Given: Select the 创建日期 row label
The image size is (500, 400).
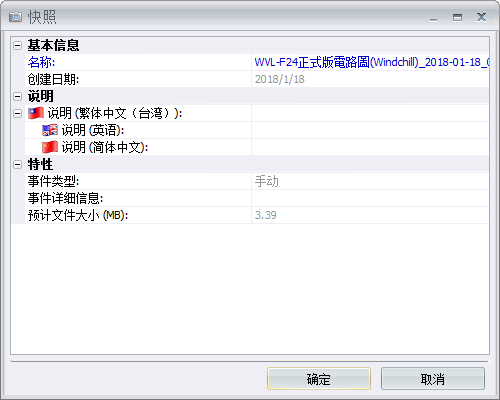Looking at the screenshot, I should tap(53, 79).
